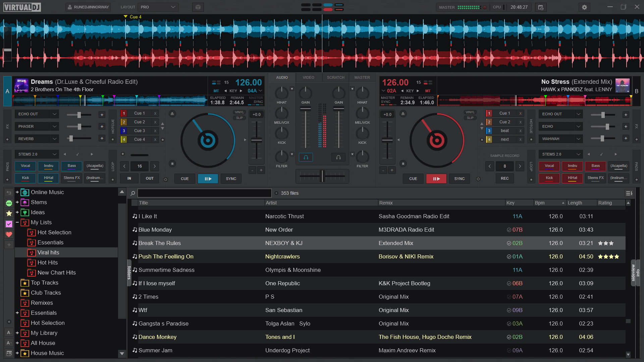
Task: Open the LAYOUT PRO dropdown
Action: click(x=158, y=7)
